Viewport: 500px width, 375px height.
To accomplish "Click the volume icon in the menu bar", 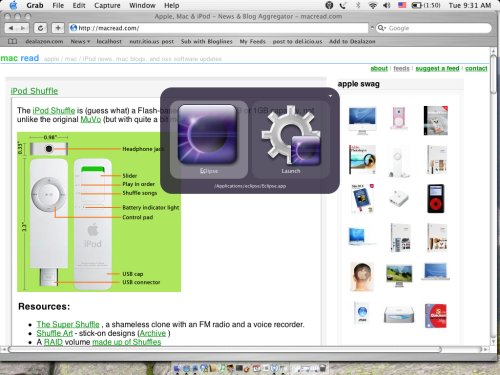I will (387, 5).
